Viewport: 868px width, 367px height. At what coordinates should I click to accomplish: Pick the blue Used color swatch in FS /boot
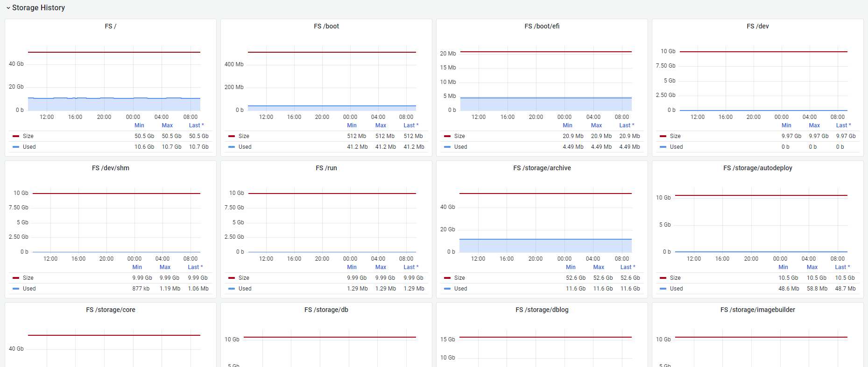[x=232, y=147]
